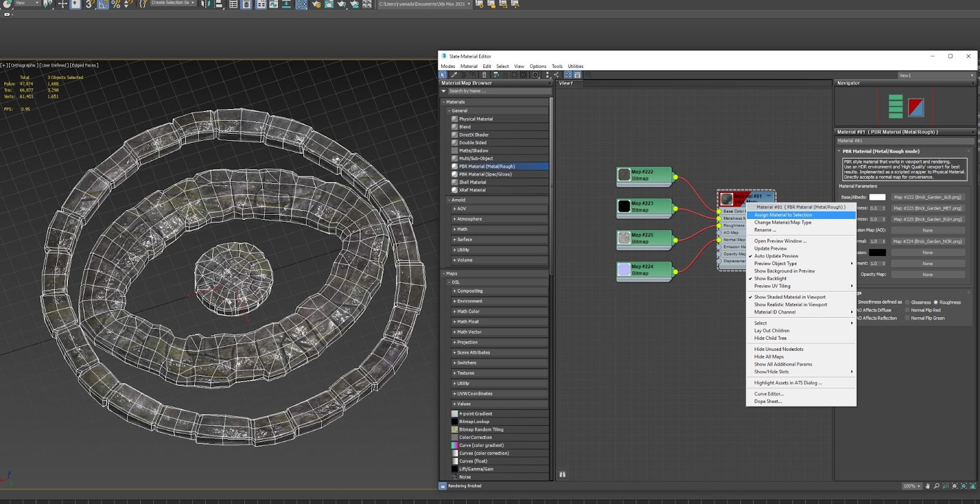Select the Select Tool arrow in Slate toolbar
The height and width of the screenshot is (504, 980).
click(x=443, y=75)
